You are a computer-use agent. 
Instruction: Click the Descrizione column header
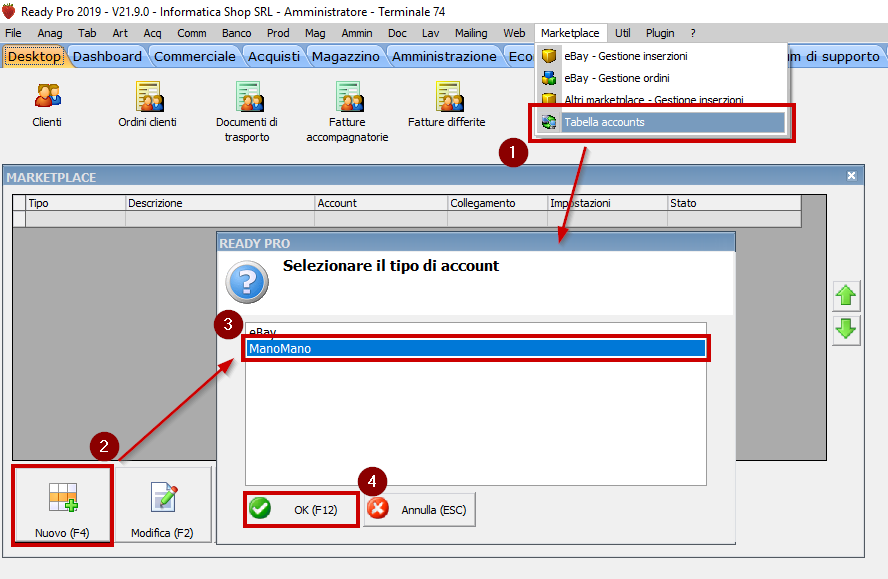point(220,203)
